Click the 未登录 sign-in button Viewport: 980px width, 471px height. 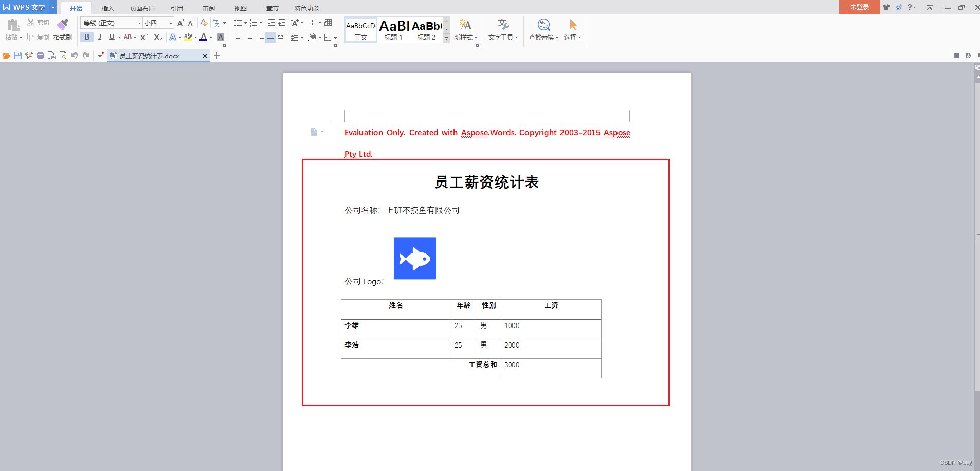[859, 7]
